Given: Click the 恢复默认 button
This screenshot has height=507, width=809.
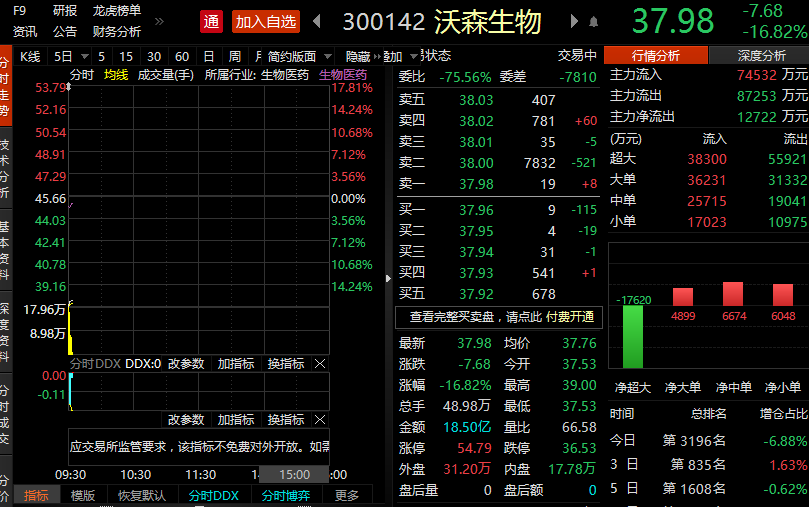Looking at the screenshot, I should (141, 495).
